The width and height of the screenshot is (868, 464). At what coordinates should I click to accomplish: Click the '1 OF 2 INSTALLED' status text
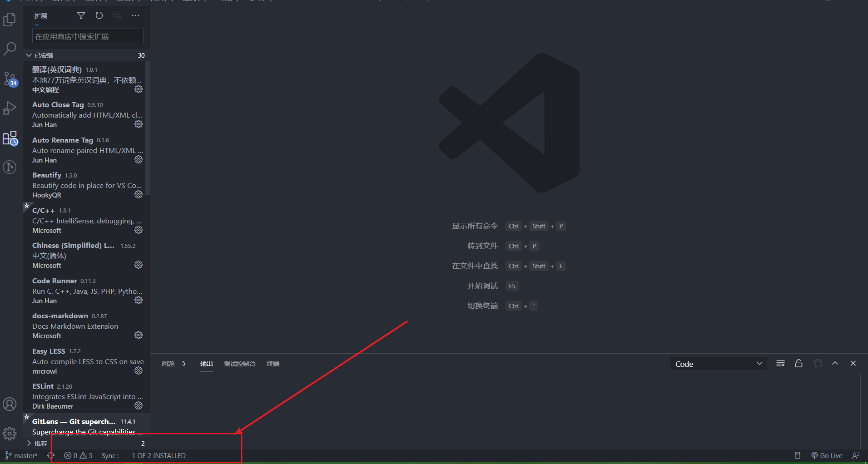[x=159, y=455]
